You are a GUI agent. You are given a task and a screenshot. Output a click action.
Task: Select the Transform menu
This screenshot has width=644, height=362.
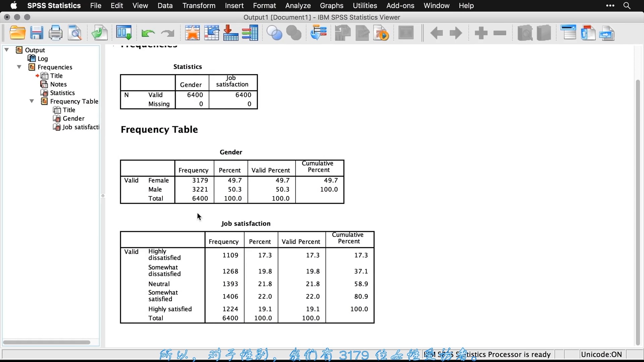click(199, 5)
